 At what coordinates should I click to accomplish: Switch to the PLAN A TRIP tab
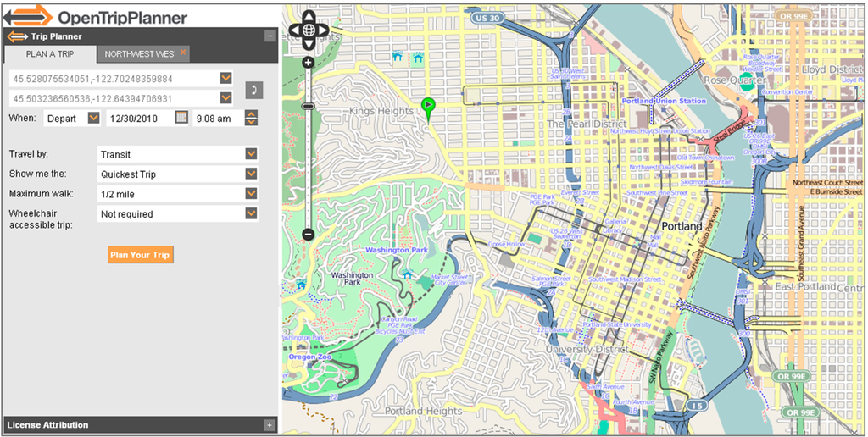[x=50, y=54]
